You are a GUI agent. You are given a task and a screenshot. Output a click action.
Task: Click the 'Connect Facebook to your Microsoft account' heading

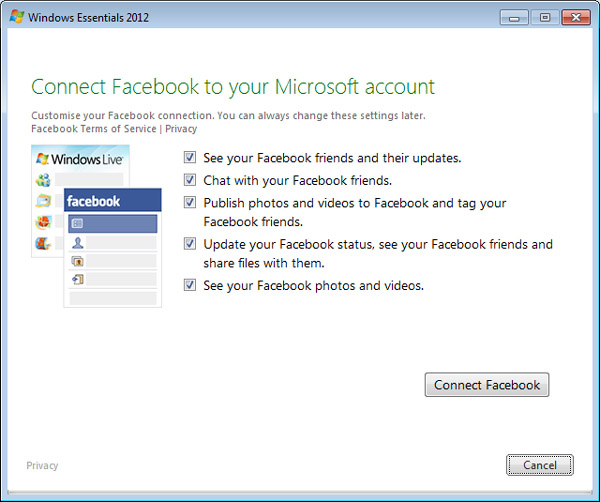pos(233,86)
